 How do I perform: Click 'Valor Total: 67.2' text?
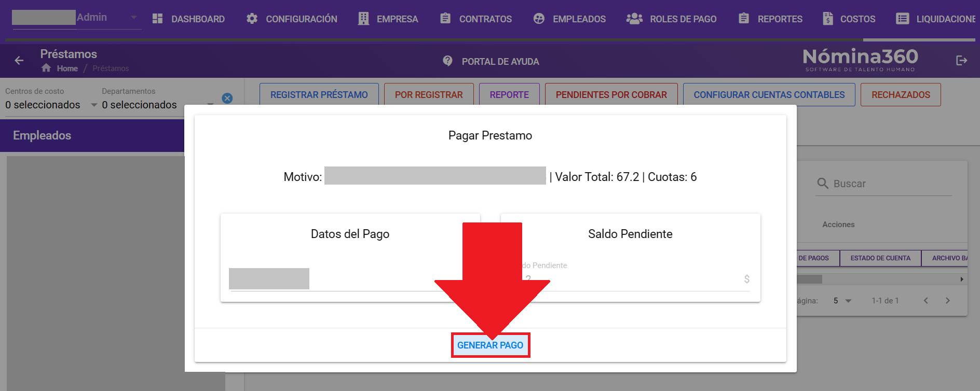597,177
